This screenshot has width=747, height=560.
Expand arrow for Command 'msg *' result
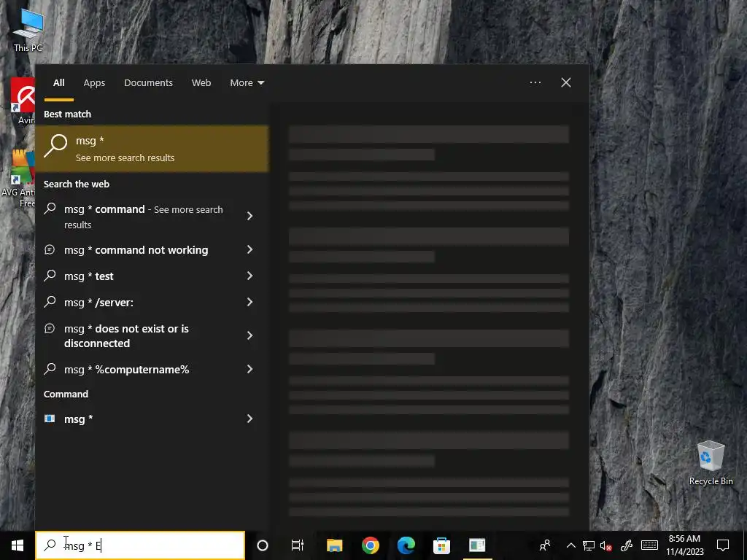(x=249, y=419)
